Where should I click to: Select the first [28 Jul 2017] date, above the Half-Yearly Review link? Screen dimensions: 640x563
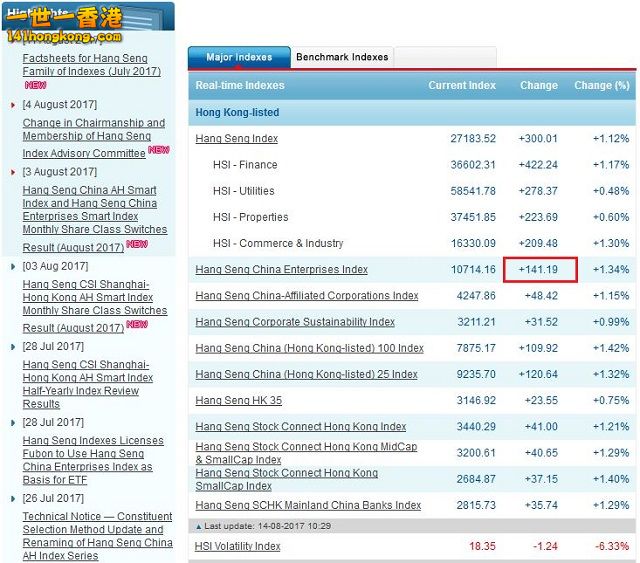pos(53,347)
